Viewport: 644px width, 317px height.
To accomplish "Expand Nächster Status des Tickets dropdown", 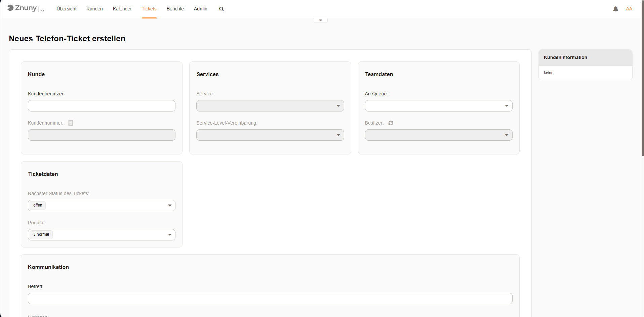I will (102, 206).
